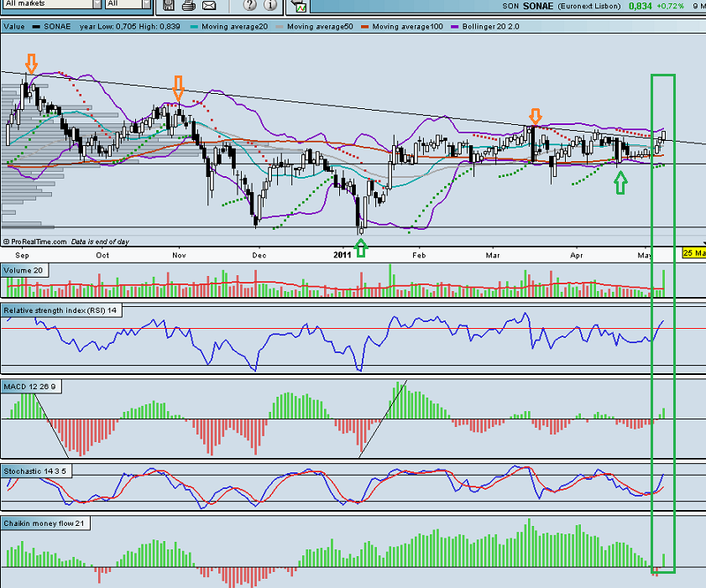The image size is (706, 588).
Task: Click the print chart icon
Action: point(189,5)
